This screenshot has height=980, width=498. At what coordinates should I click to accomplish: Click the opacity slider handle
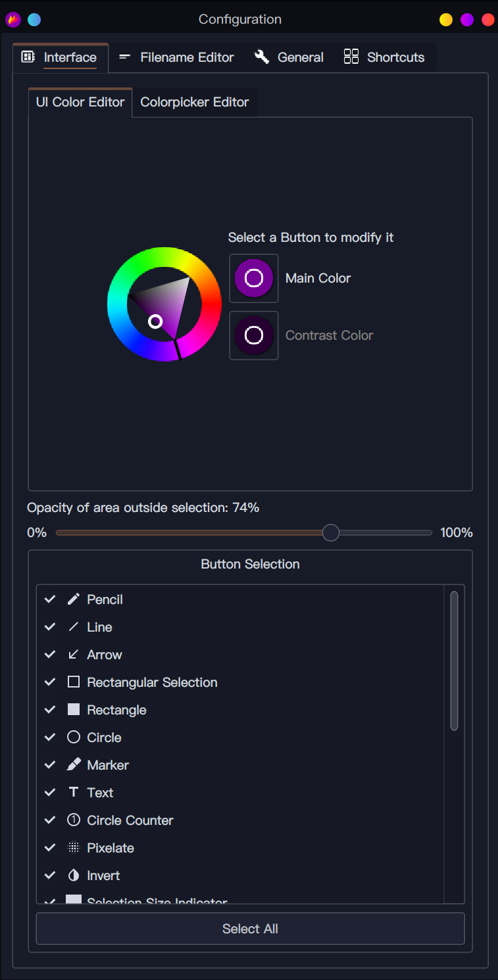331,532
